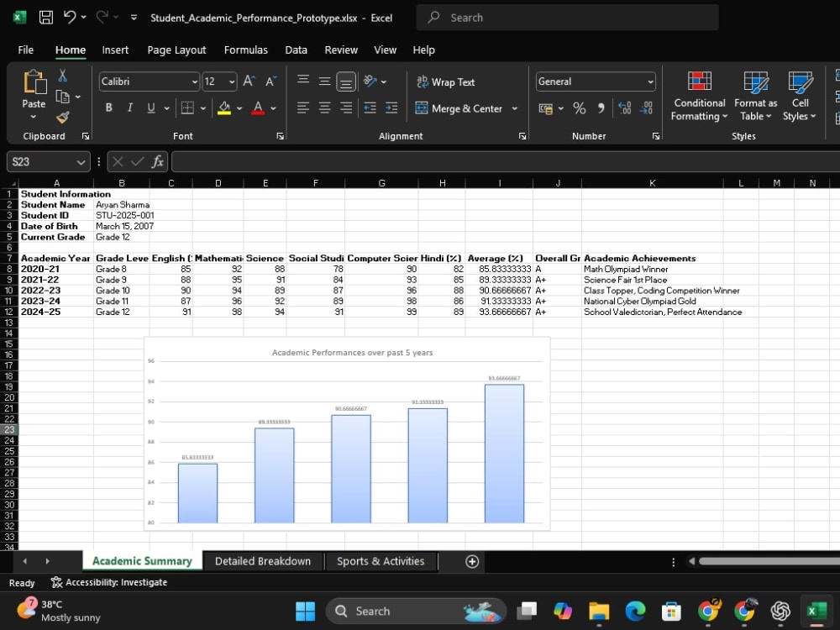
Task: Click the Increase Indent icon
Action: (x=391, y=108)
